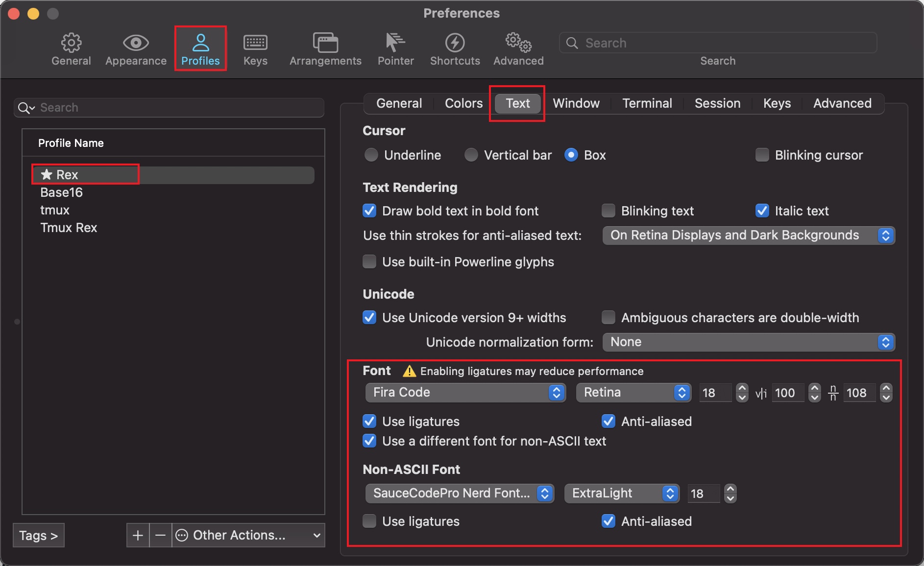Select the Vertical bar cursor option
The height and width of the screenshot is (566, 924).
point(471,155)
